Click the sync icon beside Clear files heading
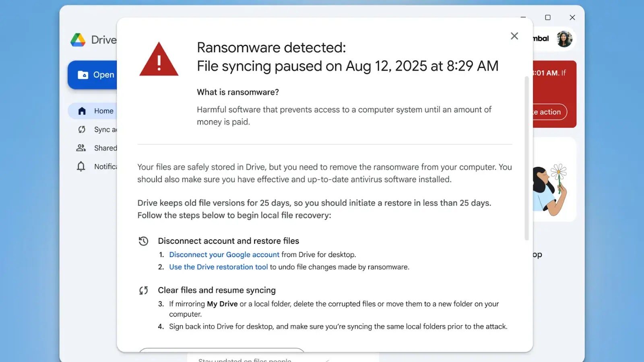The width and height of the screenshot is (644, 362). pyautogui.click(x=144, y=290)
